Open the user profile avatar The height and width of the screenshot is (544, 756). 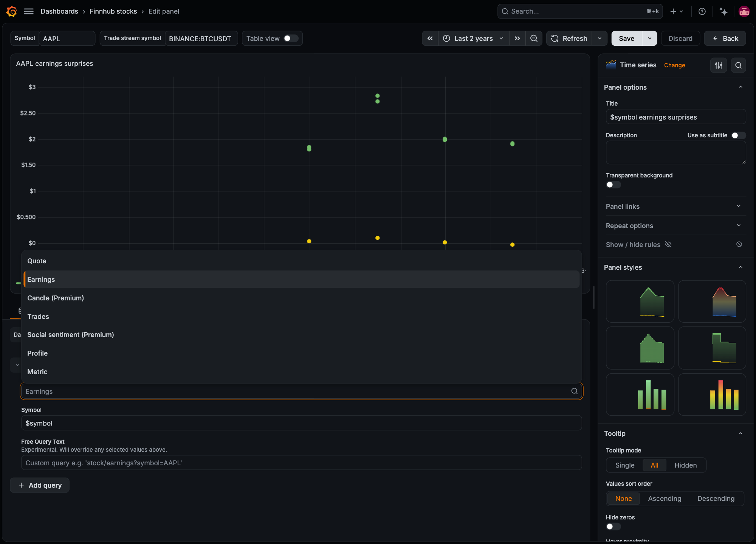click(744, 11)
